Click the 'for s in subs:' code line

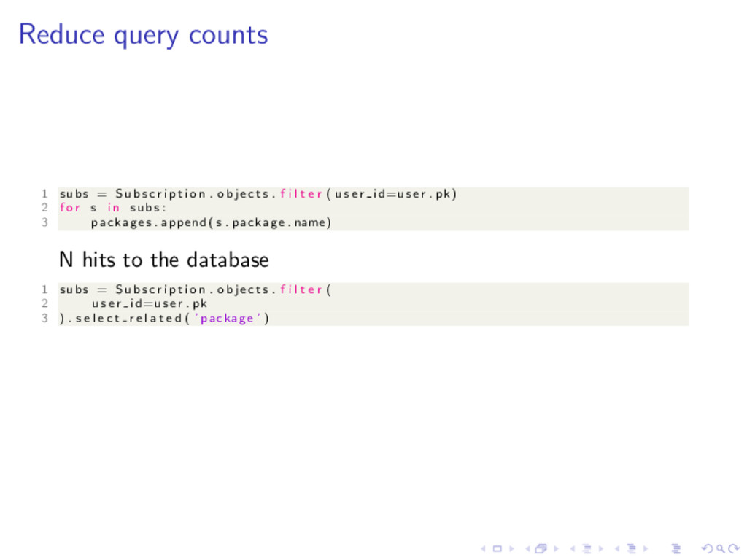pos(113,208)
